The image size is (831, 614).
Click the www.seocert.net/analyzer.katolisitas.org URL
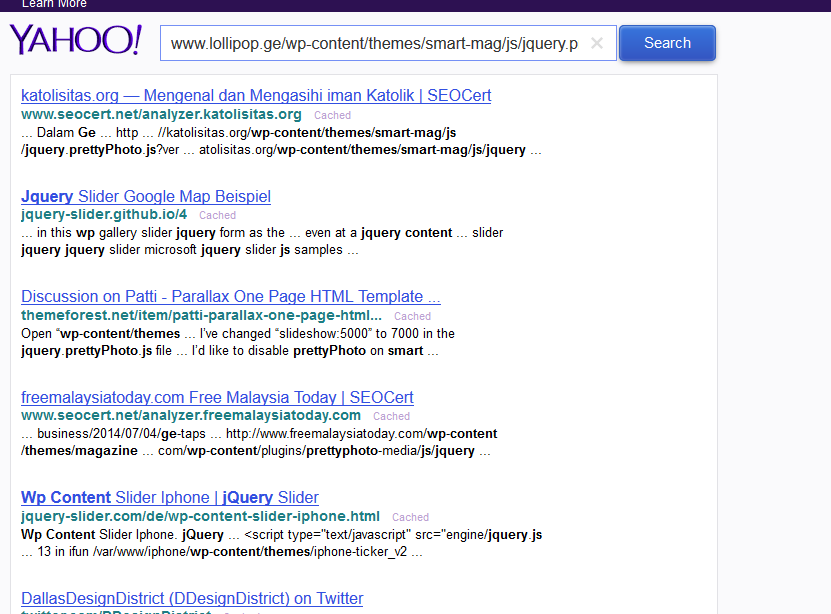click(161, 114)
